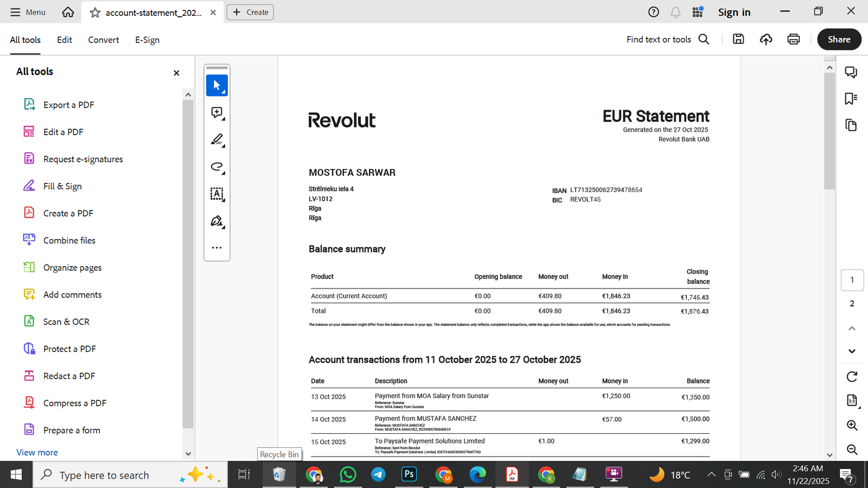Image resolution: width=868 pixels, height=488 pixels.
Task: Select the Highlight tool
Action: click(216, 139)
